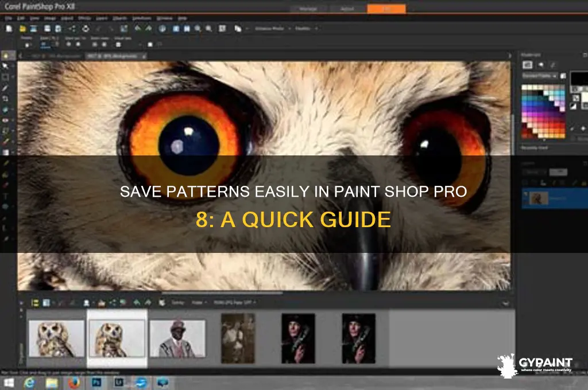Image resolution: width=588 pixels, height=390 pixels.
Task: Click the second mode icon in Materials palette
Action: pos(541,65)
